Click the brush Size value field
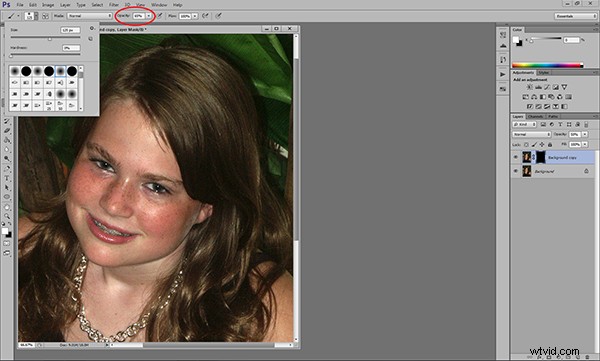600x361 pixels. (x=70, y=30)
